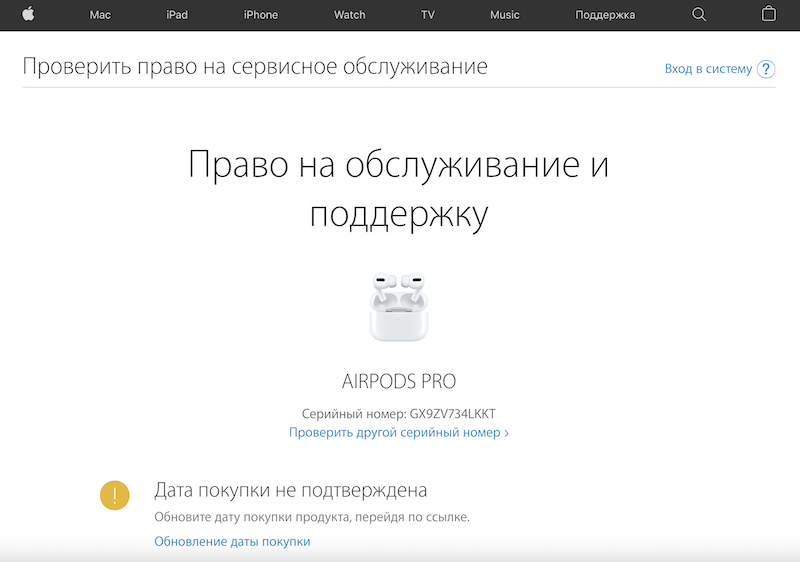Image resolution: width=800 pixels, height=562 pixels.
Task: Click the Дата покупки не подтверждена heading
Action: 290,490
